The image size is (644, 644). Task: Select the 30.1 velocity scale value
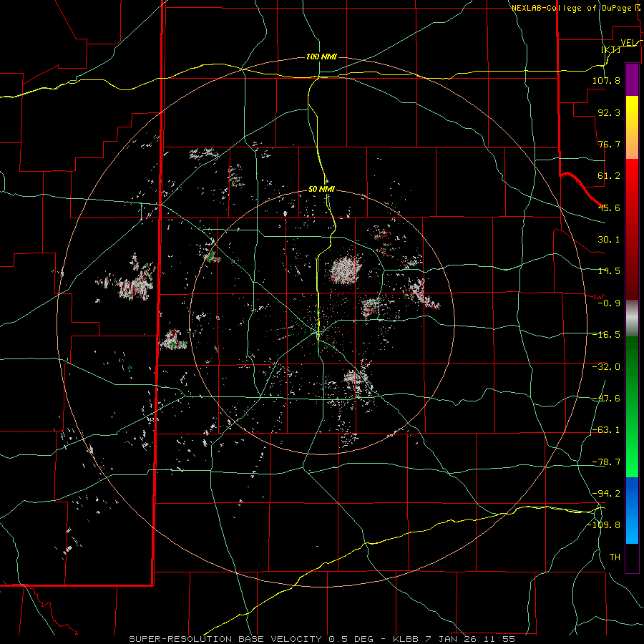[609, 240]
